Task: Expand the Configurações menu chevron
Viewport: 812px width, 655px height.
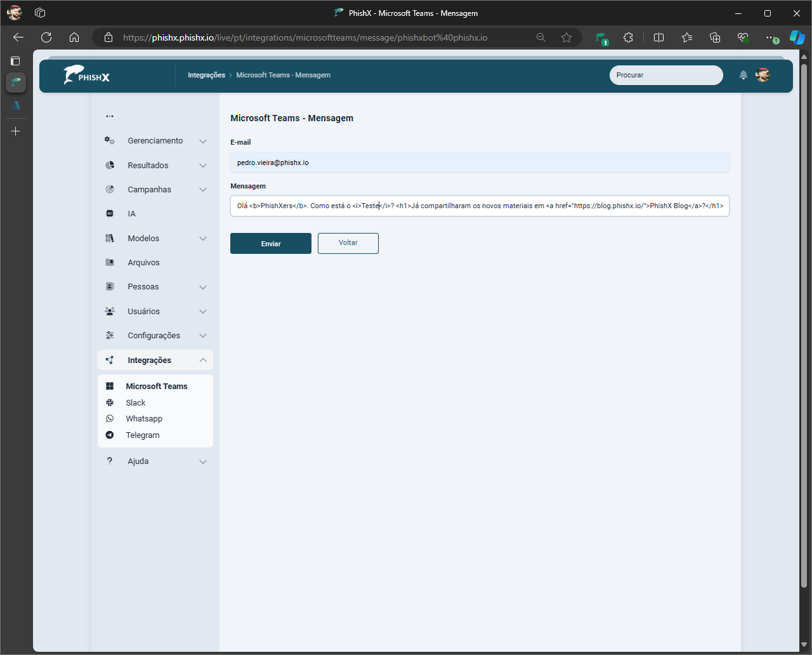Action: [203, 336]
